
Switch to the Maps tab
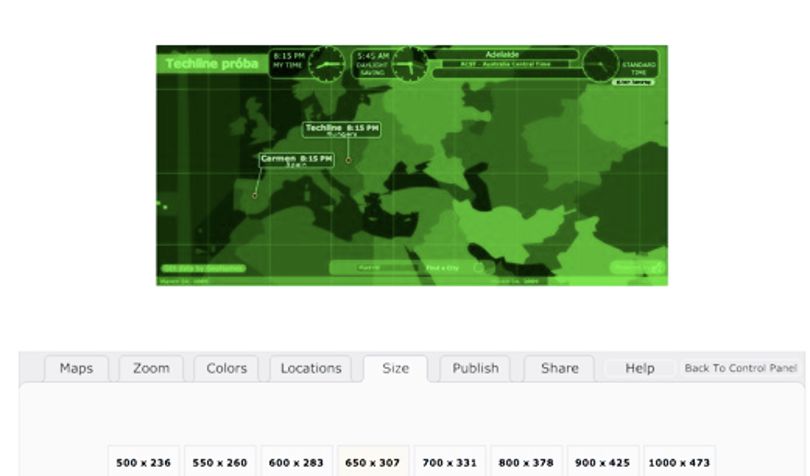(76, 368)
